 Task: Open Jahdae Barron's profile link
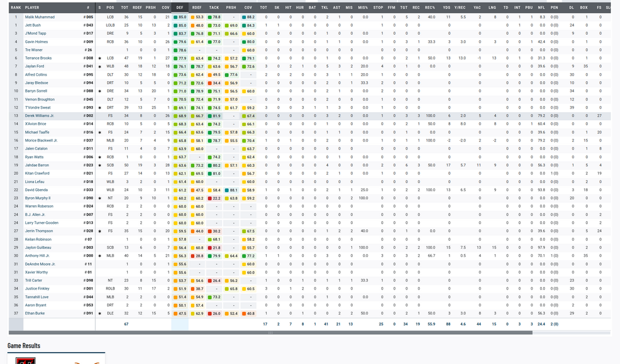tap(37, 165)
